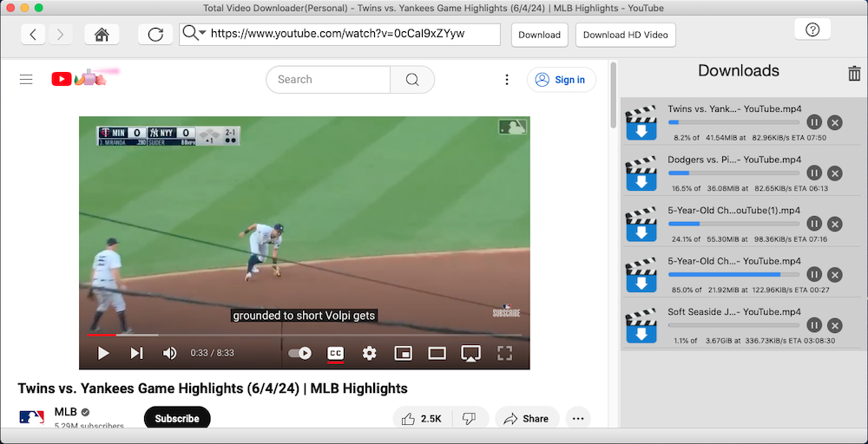Click the MLB channel logo
Viewport: 868px width, 444px height.
(x=31, y=417)
